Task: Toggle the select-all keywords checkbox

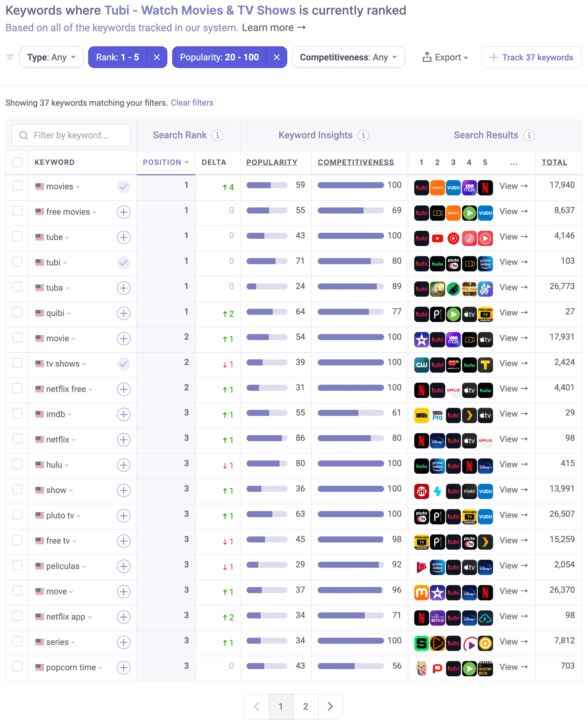Action: [x=17, y=162]
